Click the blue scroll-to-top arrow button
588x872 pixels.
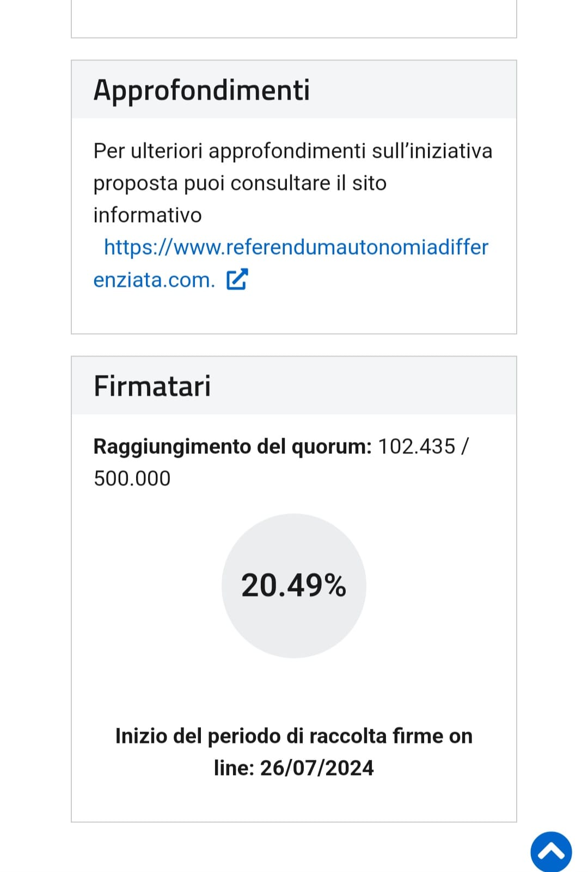point(551,851)
